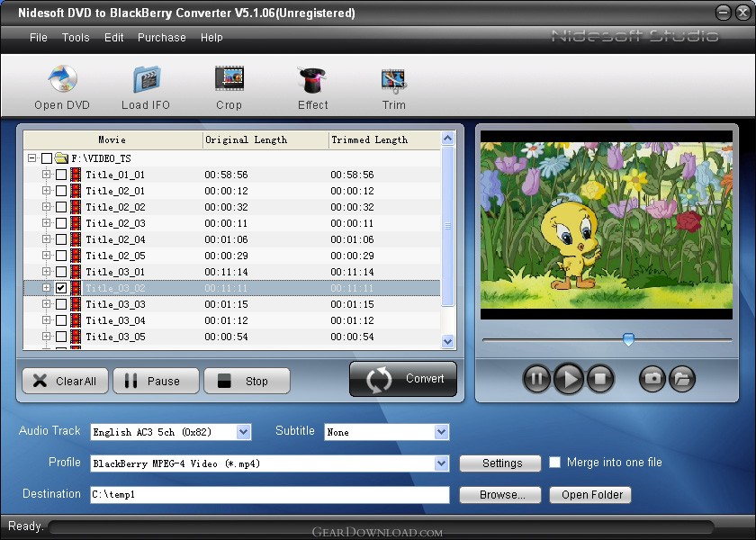Click the film icon of Title_02_04
This screenshot has width=756, height=540.
(76, 239)
